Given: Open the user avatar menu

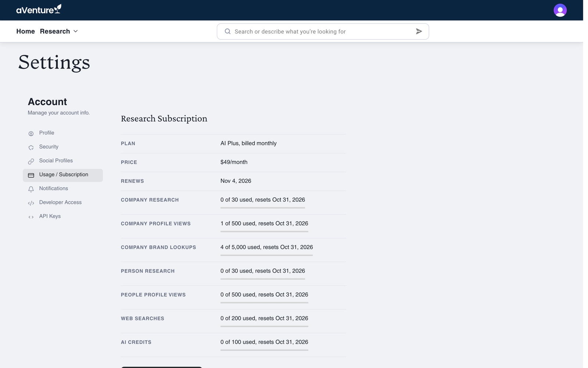Looking at the screenshot, I should 560,10.
